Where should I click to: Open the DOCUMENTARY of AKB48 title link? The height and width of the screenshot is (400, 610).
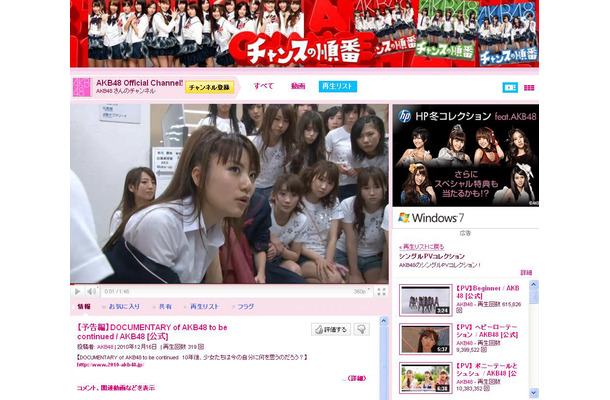(152, 332)
